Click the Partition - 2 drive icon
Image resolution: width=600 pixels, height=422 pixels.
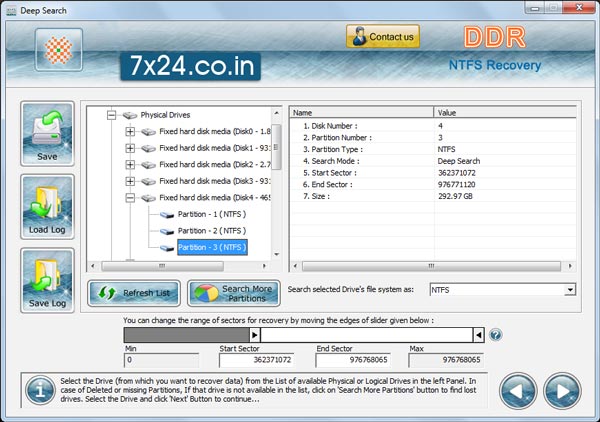tap(167, 231)
